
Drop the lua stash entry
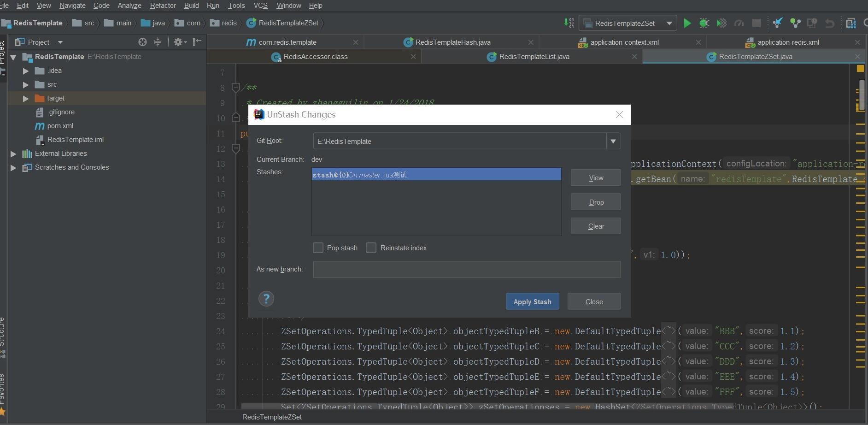click(595, 202)
